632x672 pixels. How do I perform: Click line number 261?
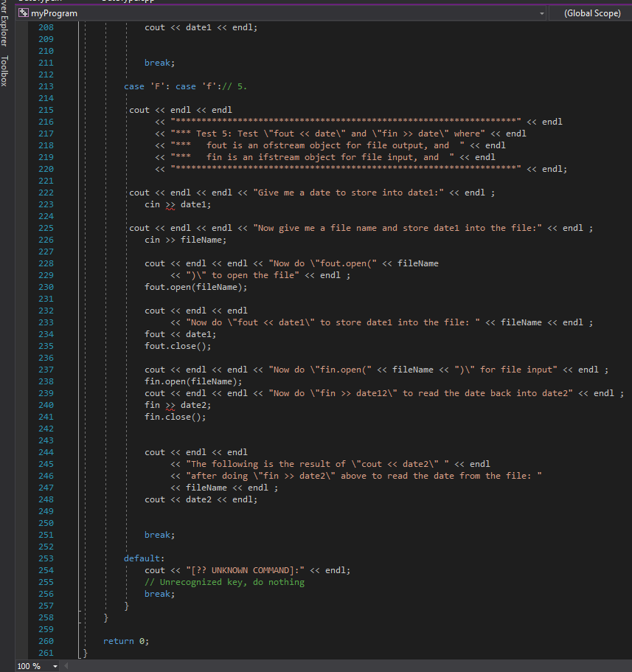tap(45, 653)
